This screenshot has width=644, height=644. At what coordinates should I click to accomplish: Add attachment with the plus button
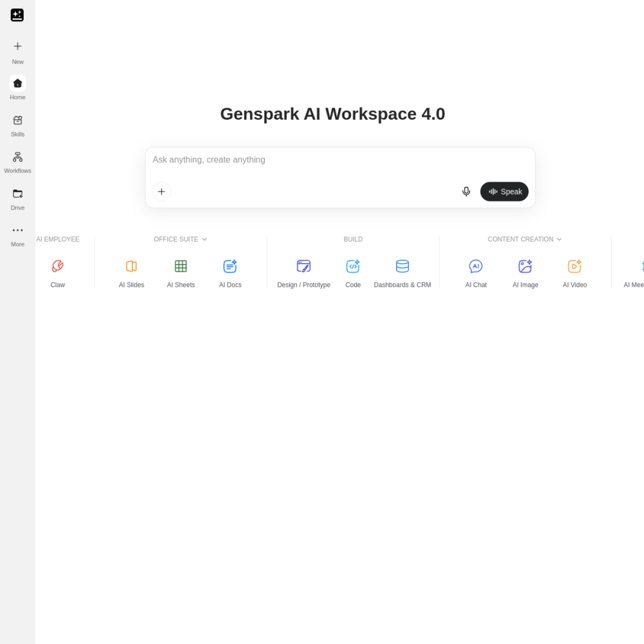(162, 191)
